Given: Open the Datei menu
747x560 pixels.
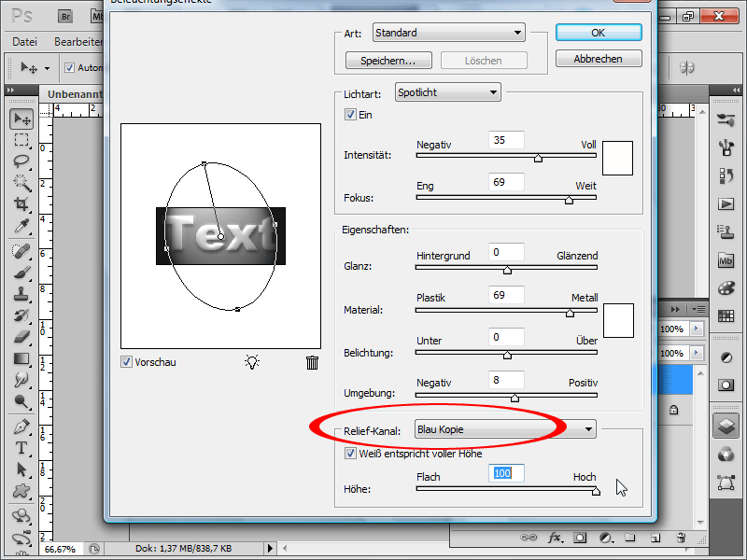Looking at the screenshot, I should (24, 42).
